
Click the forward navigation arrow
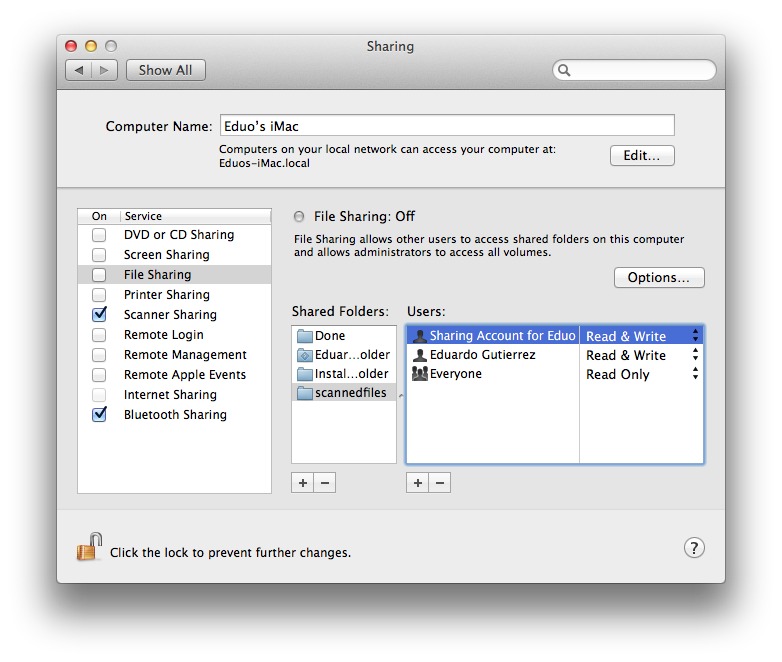(104, 70)
